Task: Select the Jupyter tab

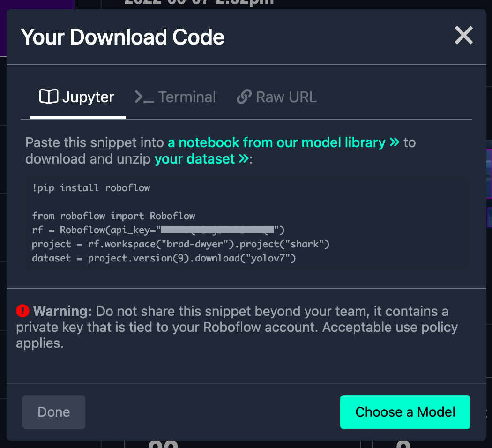Action: (76, 97)
